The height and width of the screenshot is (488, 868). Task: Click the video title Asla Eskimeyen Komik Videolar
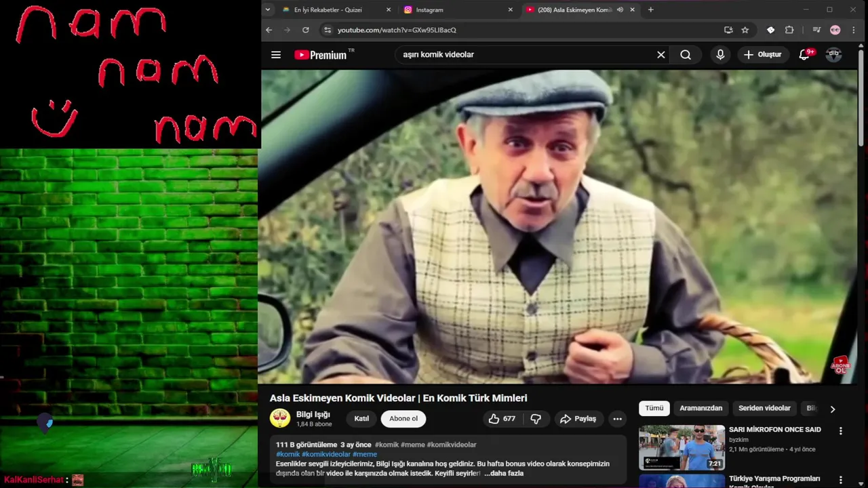click(398, 398)
